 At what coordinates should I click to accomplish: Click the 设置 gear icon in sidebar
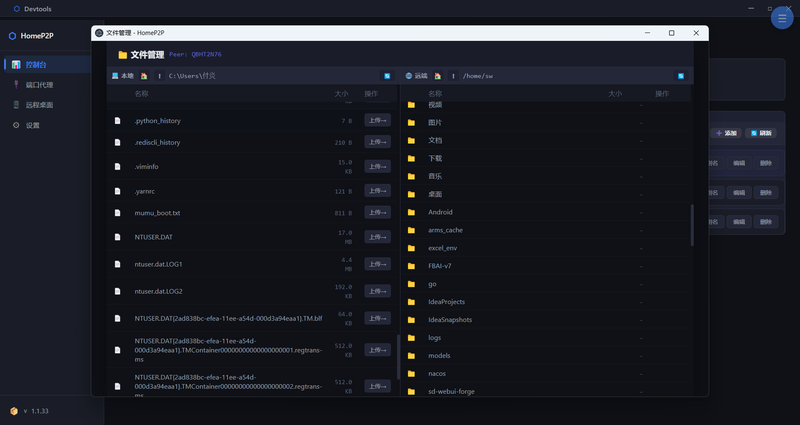pos(16,125)
